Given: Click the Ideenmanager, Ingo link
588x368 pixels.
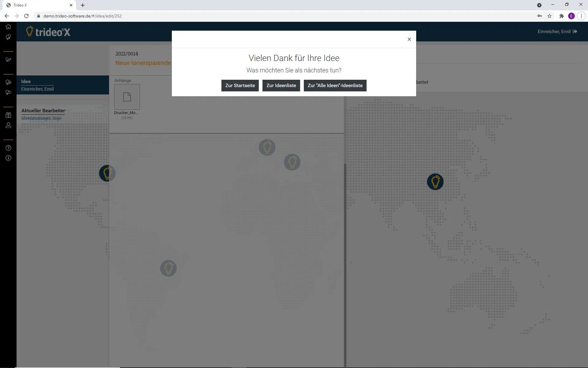Looking at the screenshot, I should pos(41,118).
